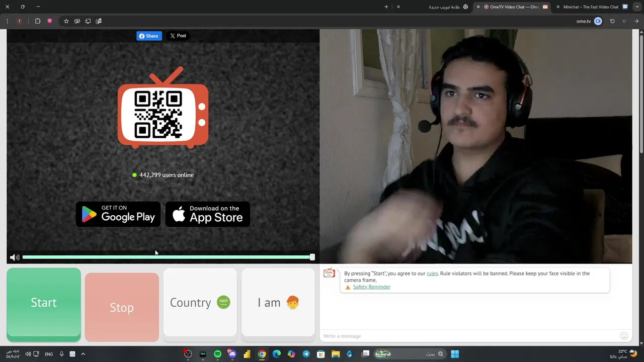644x362 pixels.
Task: Open Microsoft Store from the taskbar
Action: [320, 354]
